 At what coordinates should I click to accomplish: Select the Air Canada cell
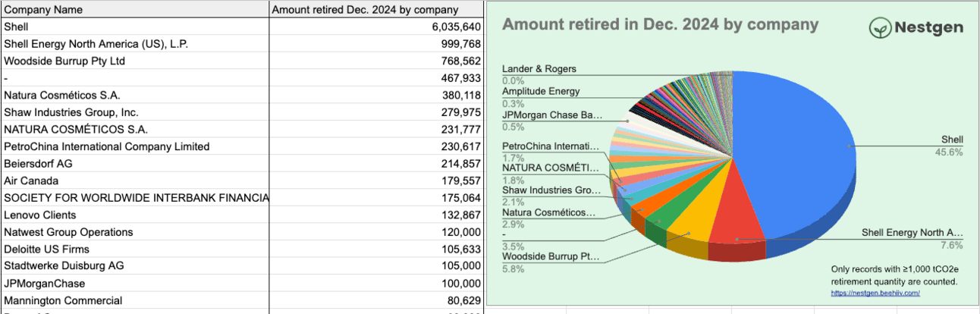[x=135, y=181]
